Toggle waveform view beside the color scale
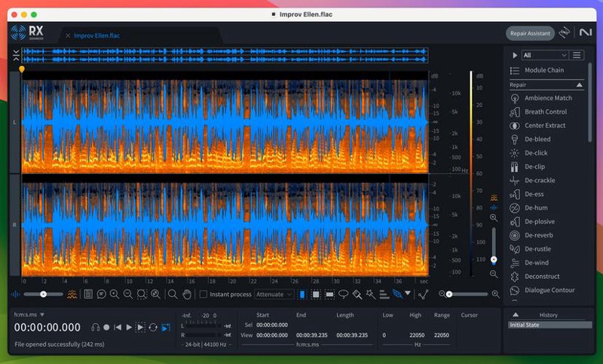The height and width of the screenshot is (364, 603). 494,207
